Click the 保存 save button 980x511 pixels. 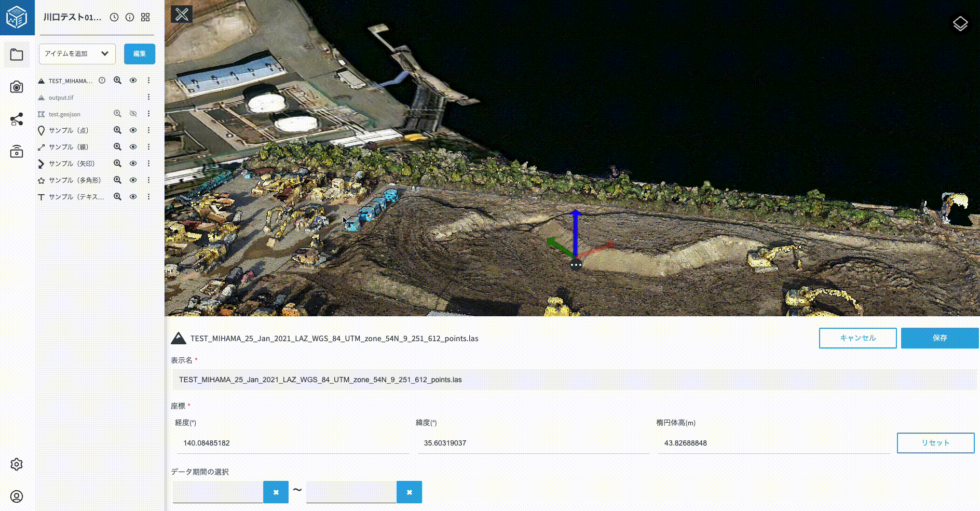tap(940, 338)
